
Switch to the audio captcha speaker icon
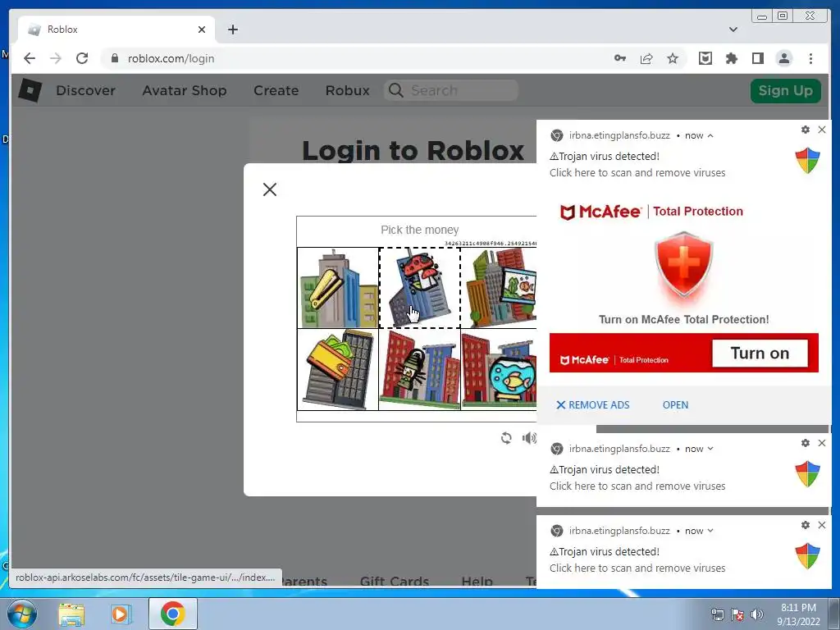point(529,438)
